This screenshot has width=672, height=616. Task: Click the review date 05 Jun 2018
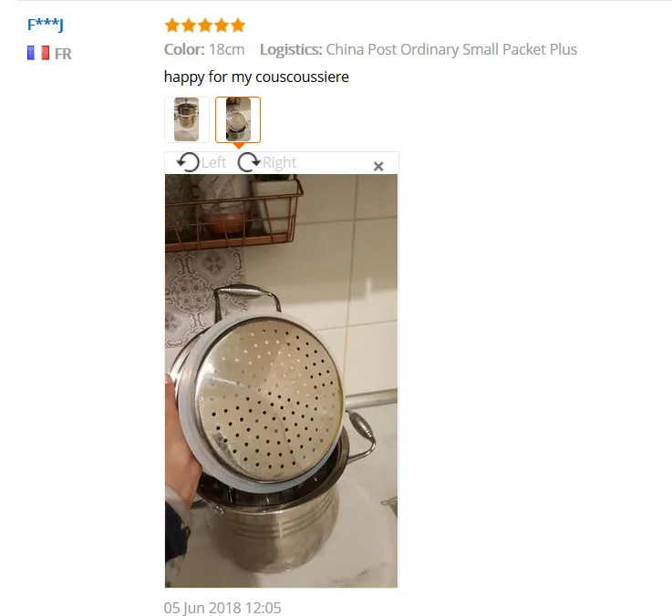pos(222,608)
